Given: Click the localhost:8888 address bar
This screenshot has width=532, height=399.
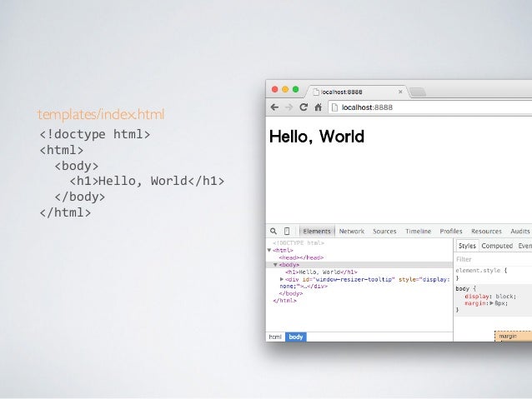Looking at the screenshot, I should pyautogui.click(x=430, y=107).
